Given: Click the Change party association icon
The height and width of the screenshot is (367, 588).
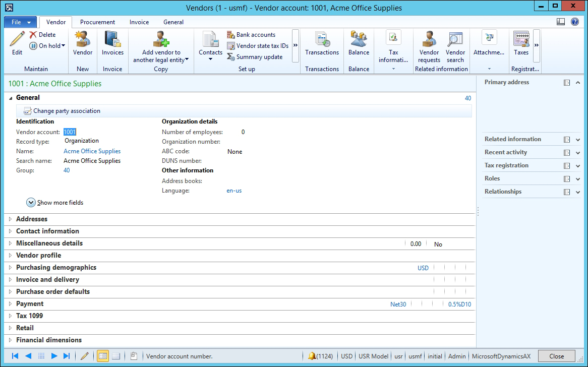Looking at the screenshot, I should coord(27,111).
